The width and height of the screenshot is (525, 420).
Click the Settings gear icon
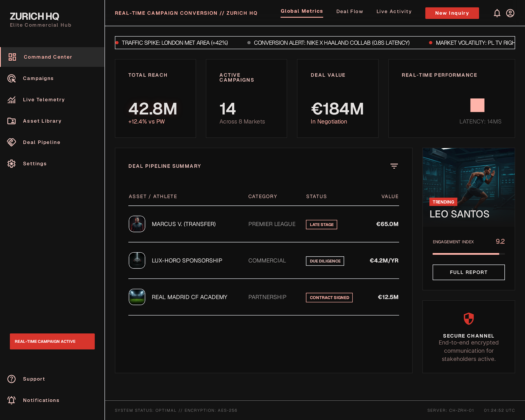(11, 164)
